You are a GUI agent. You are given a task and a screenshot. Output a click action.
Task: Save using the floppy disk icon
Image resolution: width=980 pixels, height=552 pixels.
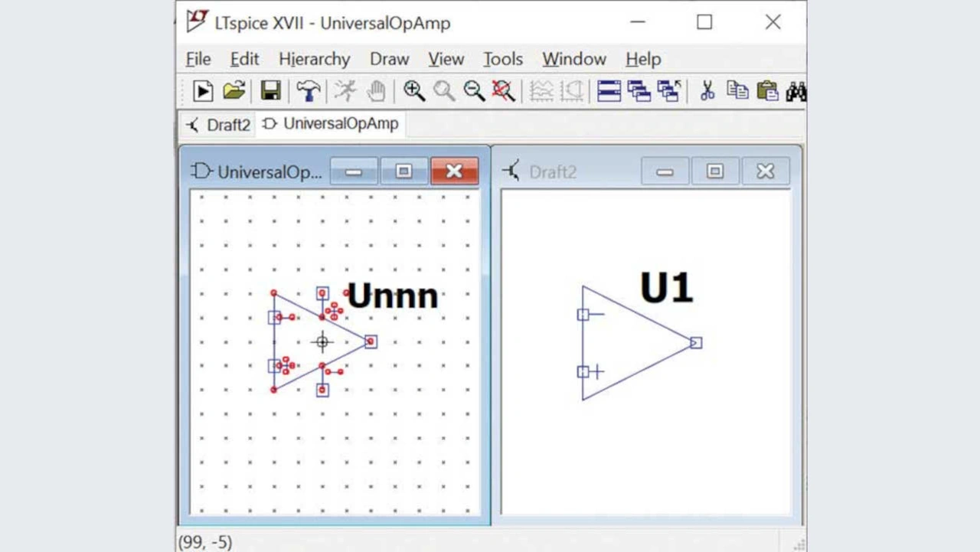[x=270, y=91]
